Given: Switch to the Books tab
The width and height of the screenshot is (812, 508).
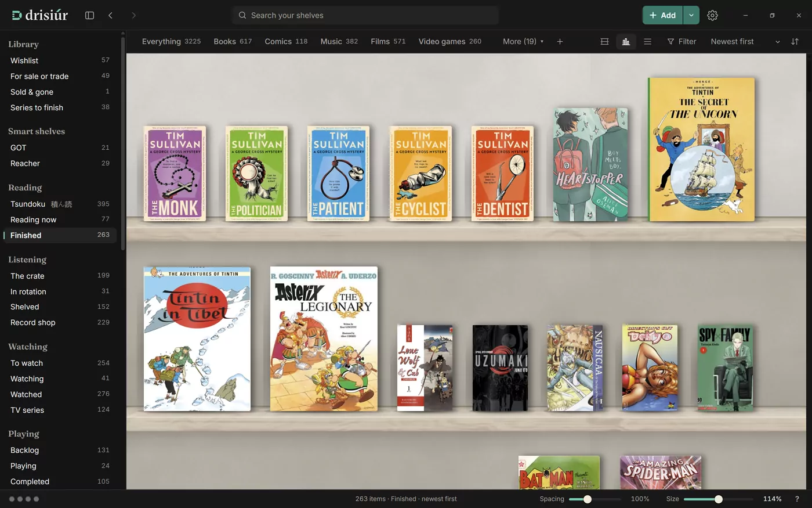Looking at the screenshot, I should (233, 41).
